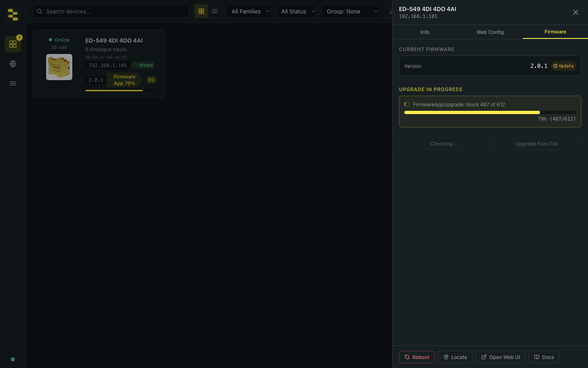Click the Version label

[x=413, y=66]
